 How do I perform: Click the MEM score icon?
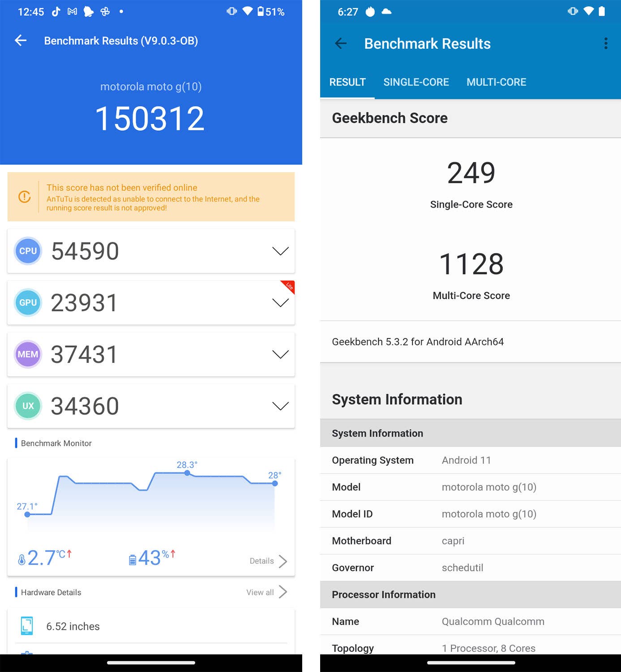tap(28, 354)
